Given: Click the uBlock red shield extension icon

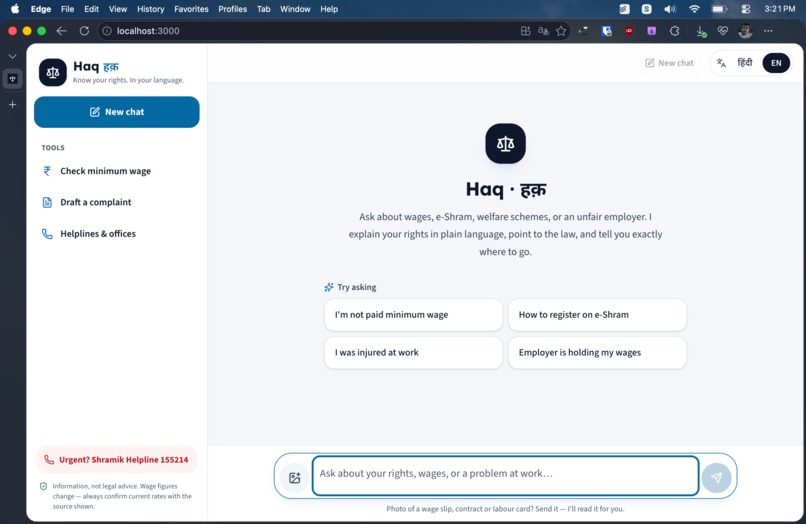Looking at the screenshot, I should pyautogui.click(x=629, y=31).
